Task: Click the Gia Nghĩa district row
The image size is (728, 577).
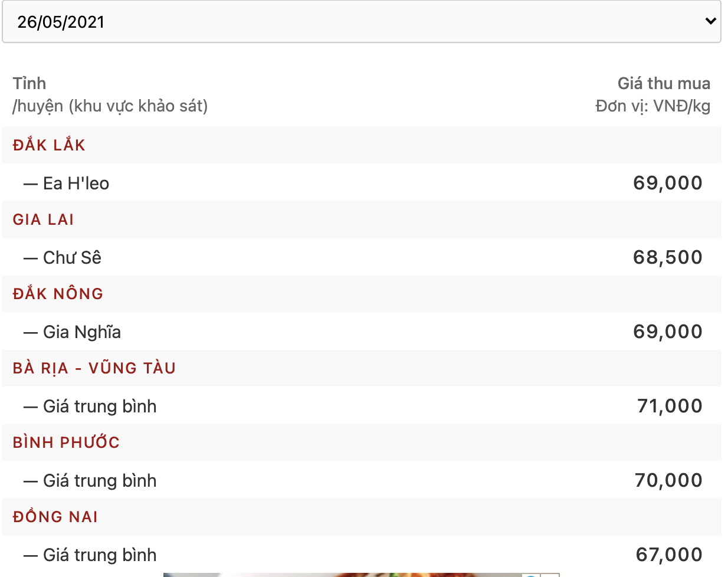Action: click(361, 332)
